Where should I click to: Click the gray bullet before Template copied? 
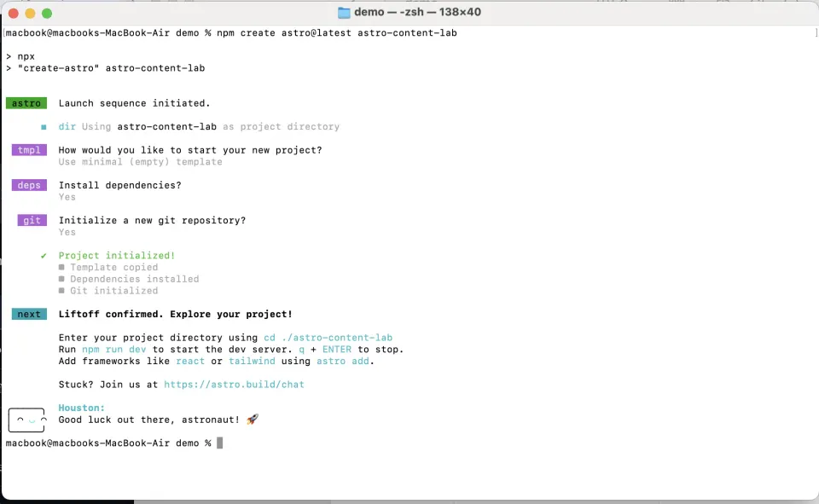tap(61, 268)
